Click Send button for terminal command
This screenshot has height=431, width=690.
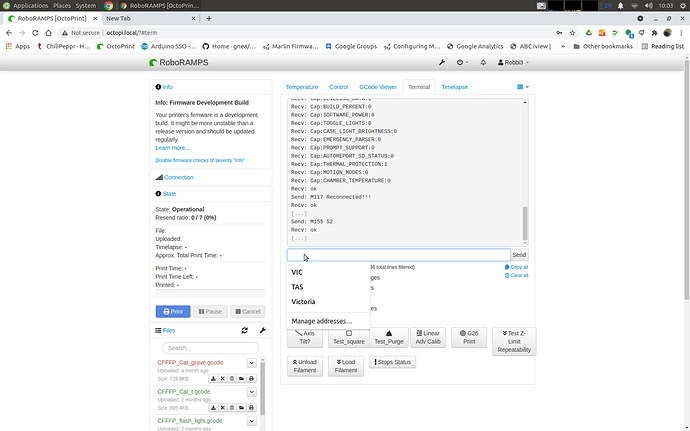pos(519,254)
